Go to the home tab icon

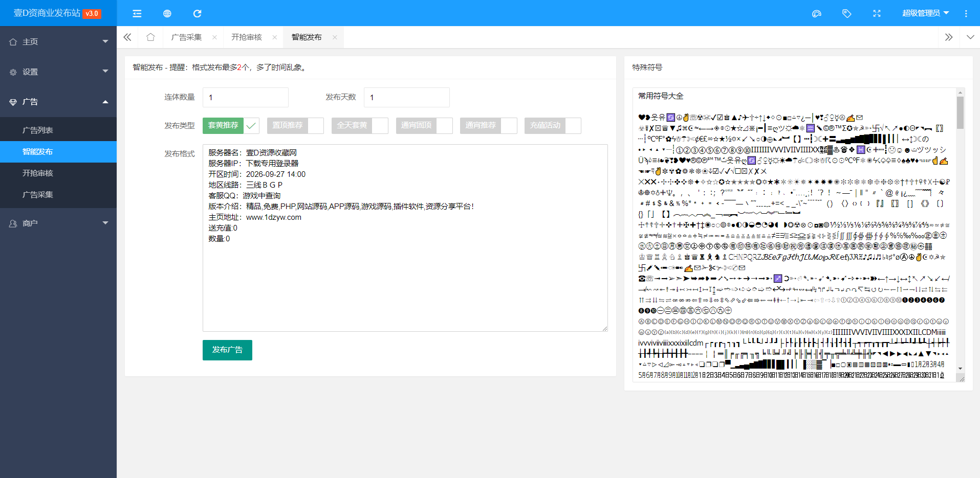click(x=150, y=37)
